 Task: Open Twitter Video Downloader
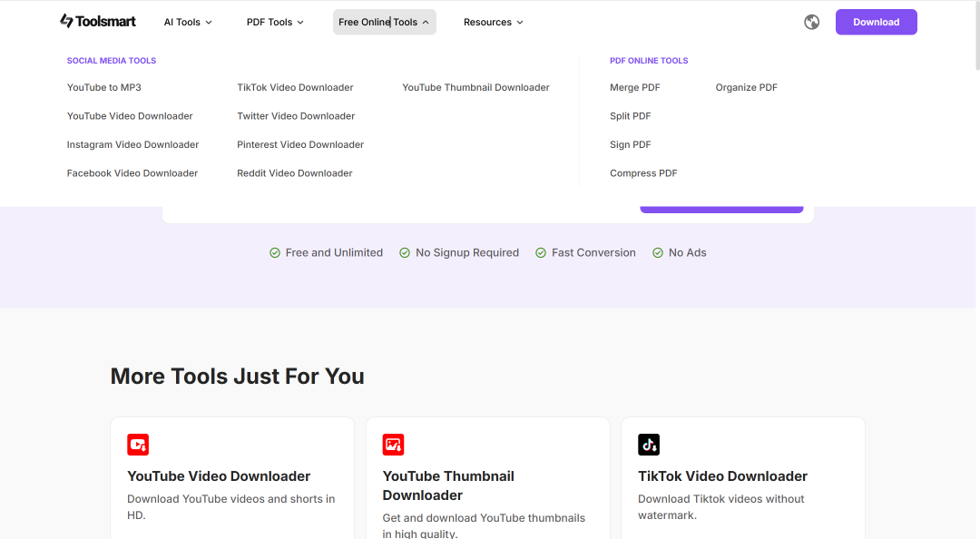(296, 116)
